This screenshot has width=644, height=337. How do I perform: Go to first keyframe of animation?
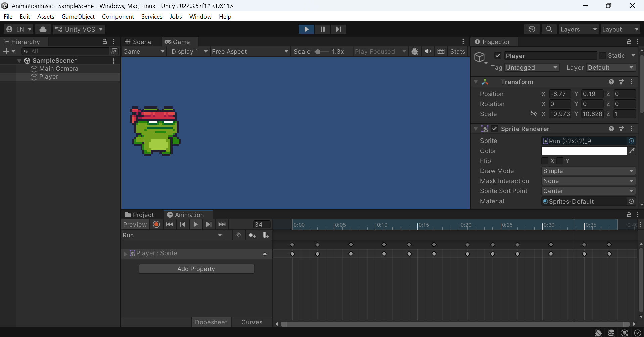pos(170,224)
